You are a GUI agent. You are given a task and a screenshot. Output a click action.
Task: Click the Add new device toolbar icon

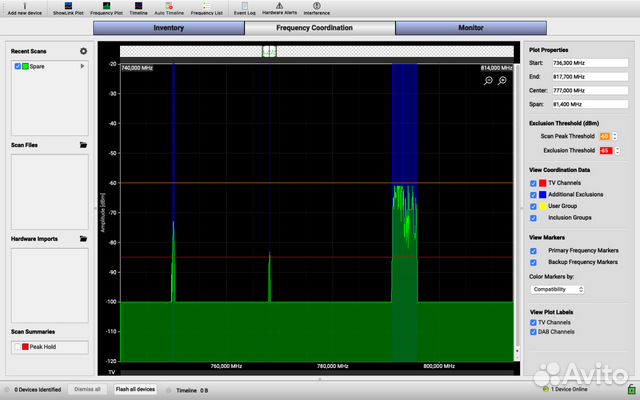(x=24, y=8)
